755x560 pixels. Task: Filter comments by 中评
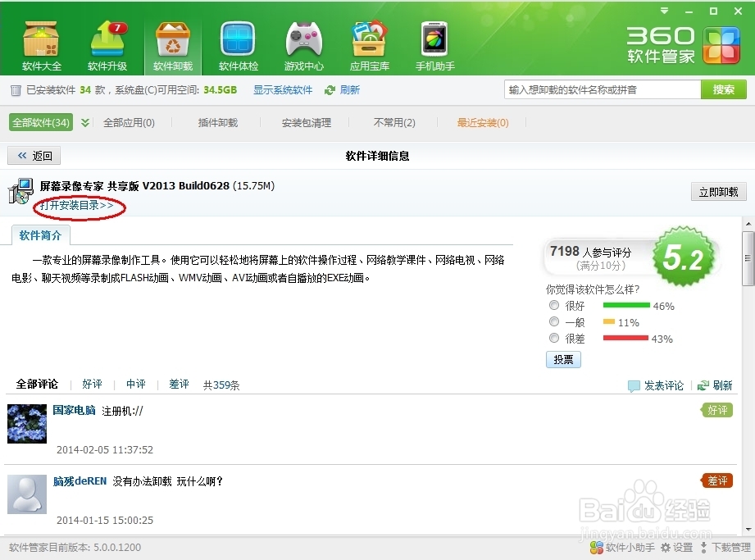136,385
